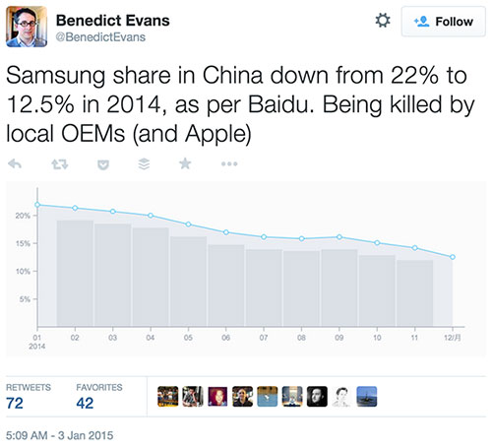492x448 pixels.
Task: Click the Benedict Evans display name
Action: (x=113, y=21)
